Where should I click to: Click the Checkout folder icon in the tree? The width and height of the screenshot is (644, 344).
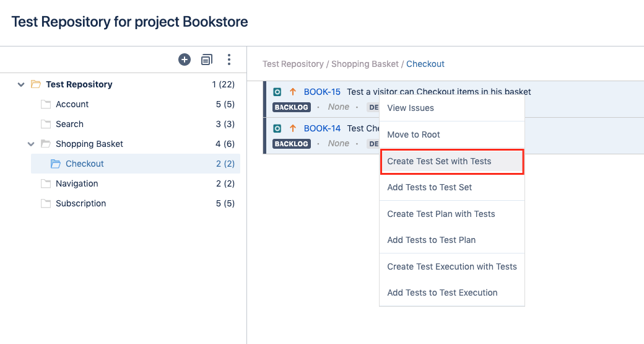click(56, 164)
